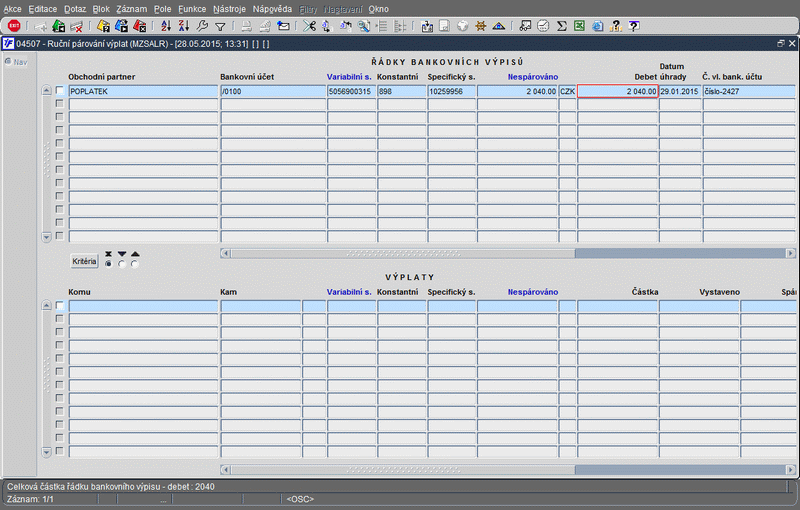Image resolution: width=800 pixels, height=510 pixels.
Task: Open the Dotaz menu
Action: tap(75, 9)
